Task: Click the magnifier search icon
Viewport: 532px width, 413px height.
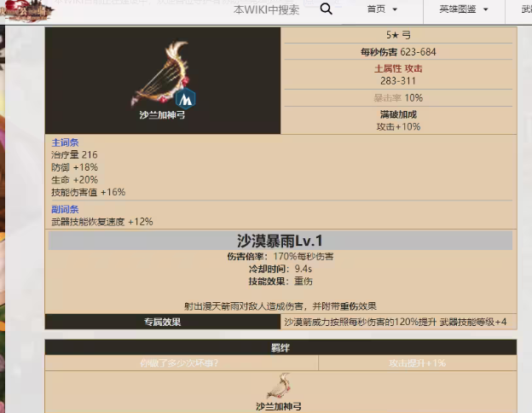Action: point(326,9)
